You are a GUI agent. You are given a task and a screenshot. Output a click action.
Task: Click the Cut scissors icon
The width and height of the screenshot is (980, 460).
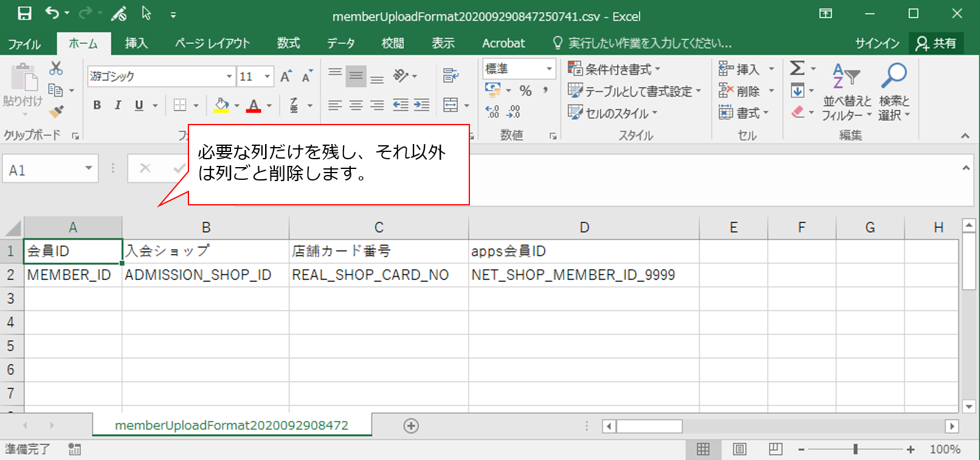[56, 68]
